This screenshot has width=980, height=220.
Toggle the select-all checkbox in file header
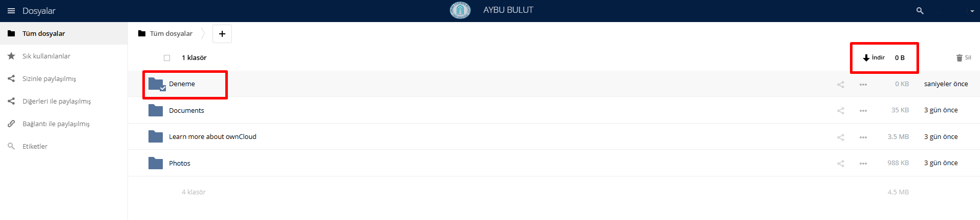tap(167, 58)
